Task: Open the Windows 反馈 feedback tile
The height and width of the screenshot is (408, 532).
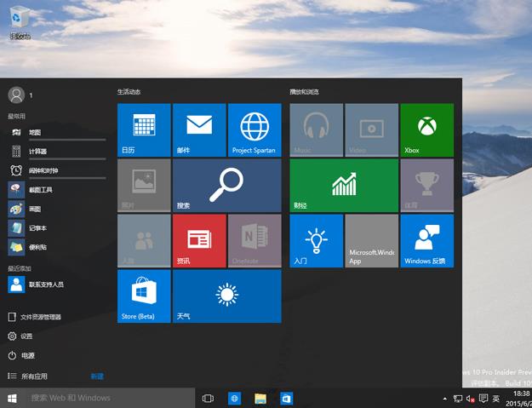Action: tap(426, 241)
